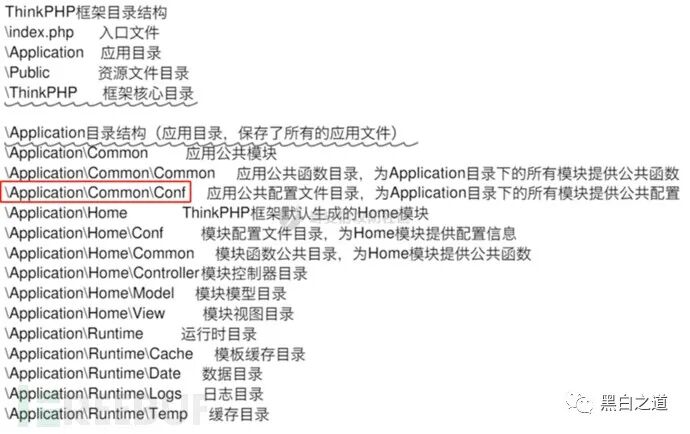Click the WeChat logo icon near 黑白之道

[x=580, y=403]
